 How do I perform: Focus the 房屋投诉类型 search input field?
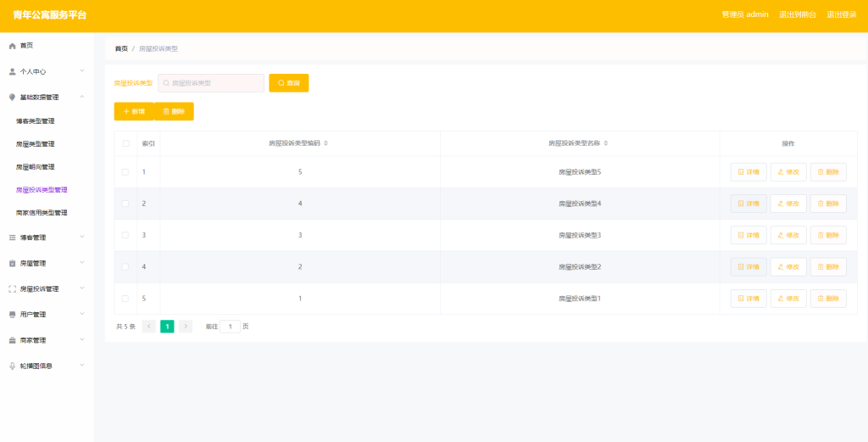point(211,83)
